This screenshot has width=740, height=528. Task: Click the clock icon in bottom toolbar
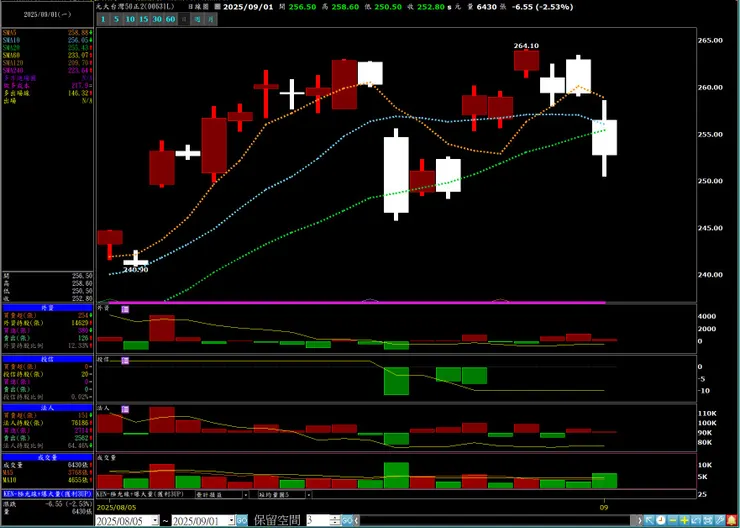662,520
